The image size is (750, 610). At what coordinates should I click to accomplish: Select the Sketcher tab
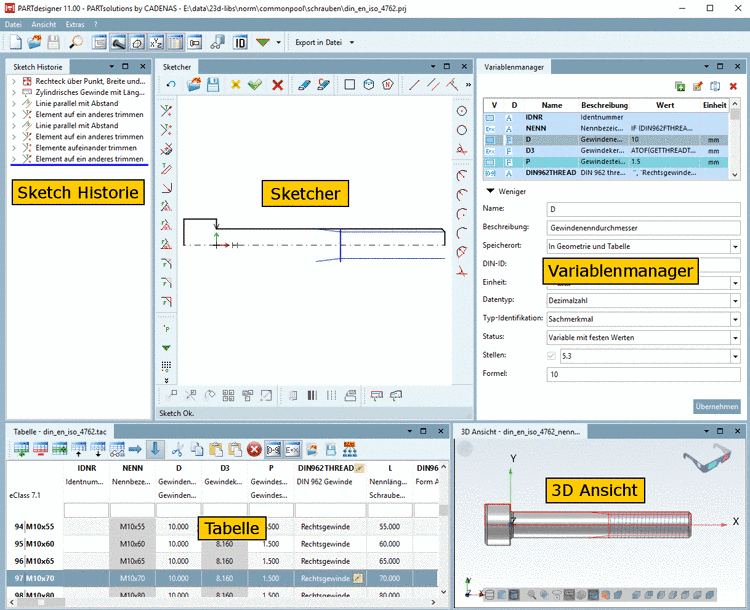tap(176, 67)
